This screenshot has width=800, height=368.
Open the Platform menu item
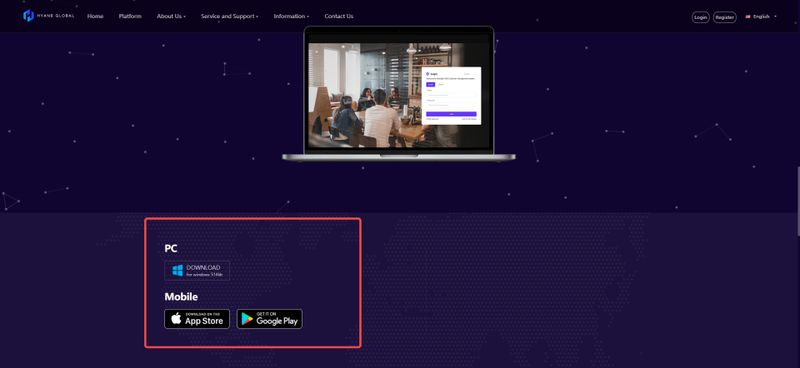(x=130, y=16)
